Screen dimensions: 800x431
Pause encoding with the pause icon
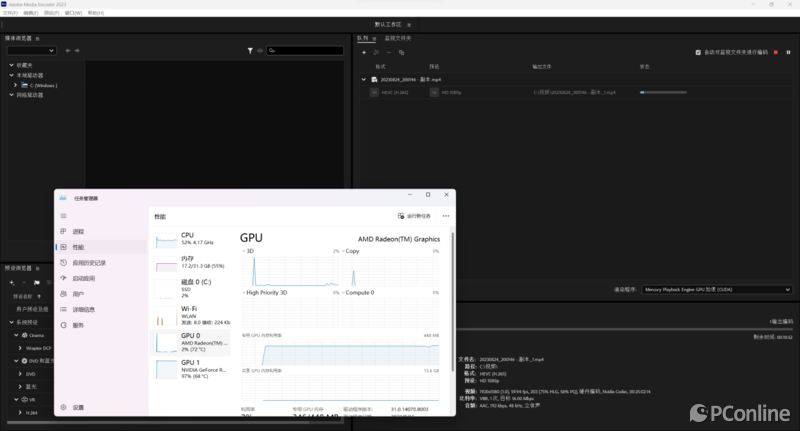coord(788,53)
